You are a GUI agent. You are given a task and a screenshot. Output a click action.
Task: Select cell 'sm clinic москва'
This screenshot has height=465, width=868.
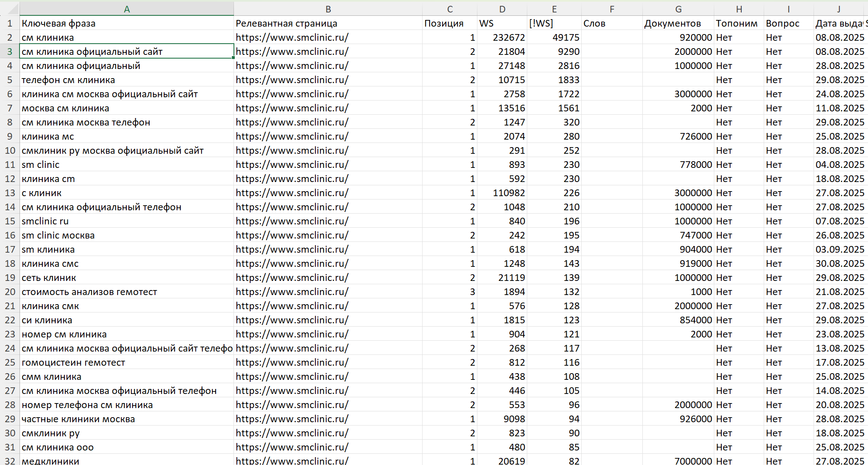point(127,235)
